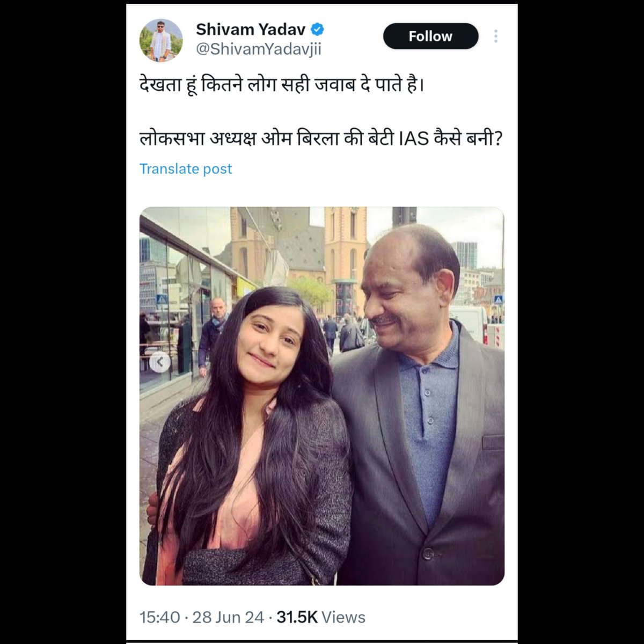Open the @ShivamYadavjii handle
This screenshot has width=644, height=644.
coord(259,49)
